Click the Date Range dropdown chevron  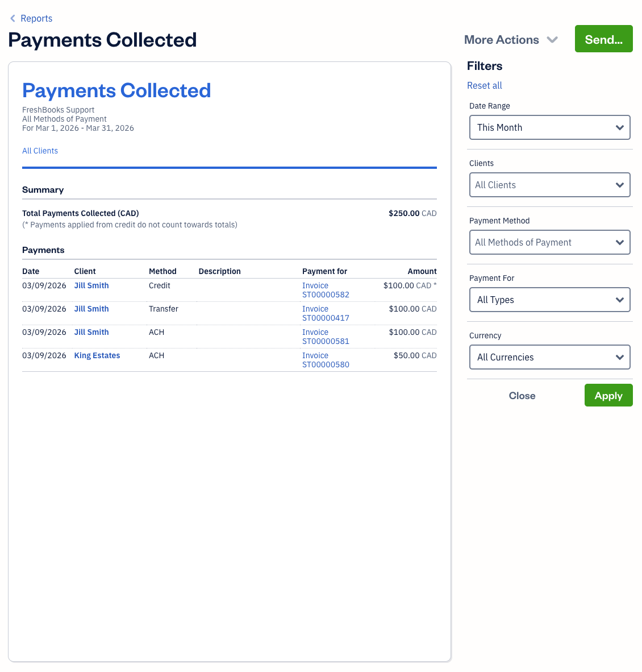[620, 127]
